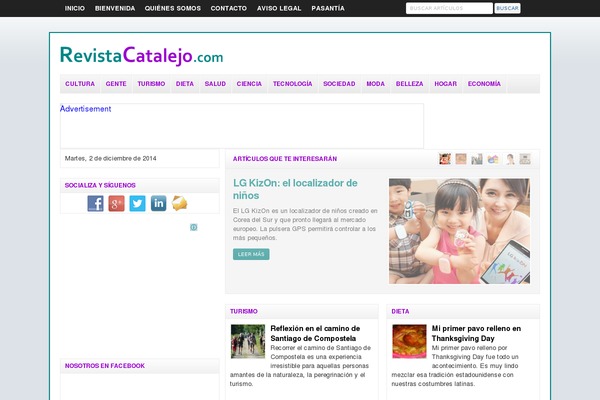Open the Dieta category in navigation bar
Viewport: 600px width, 400px height.
point(185,83)
